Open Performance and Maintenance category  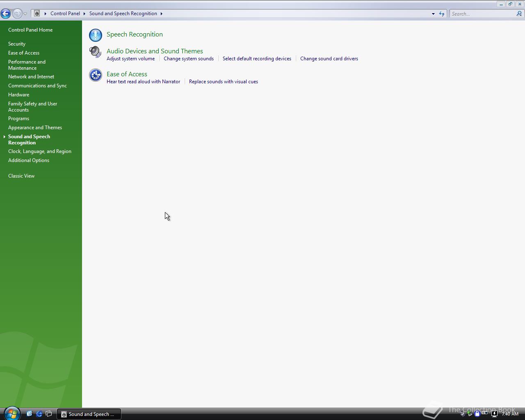tap(27, 65)
